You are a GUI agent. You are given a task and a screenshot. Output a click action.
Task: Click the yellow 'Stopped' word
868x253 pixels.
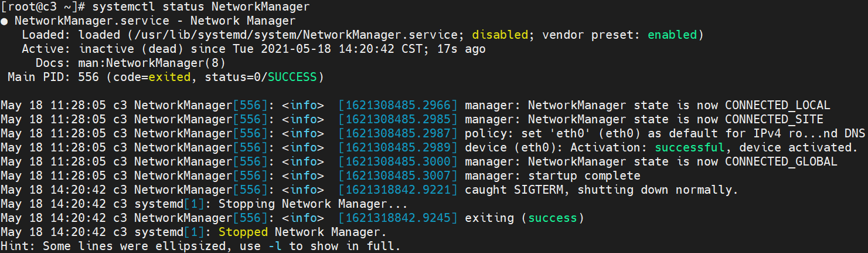[x=243, y=232]
